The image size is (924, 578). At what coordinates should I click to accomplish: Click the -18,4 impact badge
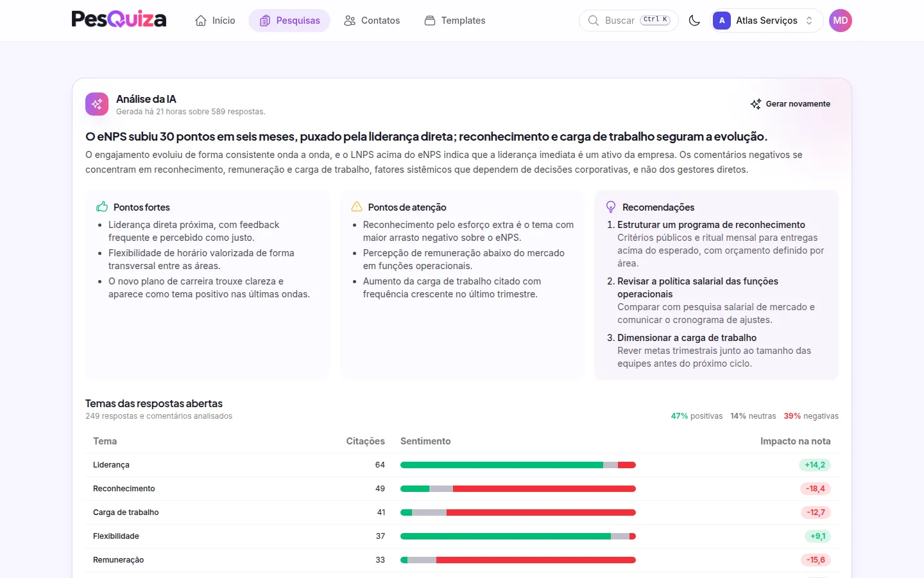click(x=816, y=489)
